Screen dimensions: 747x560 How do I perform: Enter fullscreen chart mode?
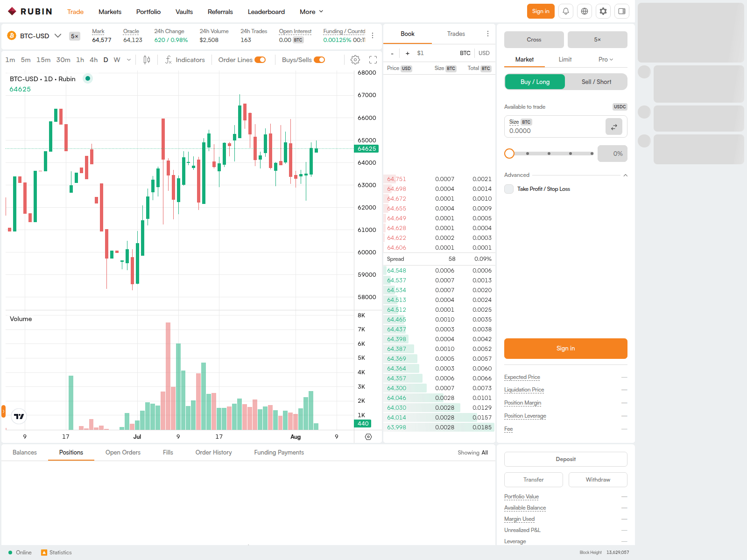[x=373, y=60]
